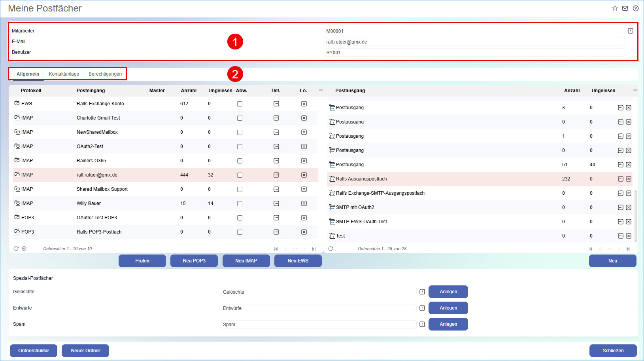
Task: Select Willy Bauer inbox row
Action: (x=165, y=203)
